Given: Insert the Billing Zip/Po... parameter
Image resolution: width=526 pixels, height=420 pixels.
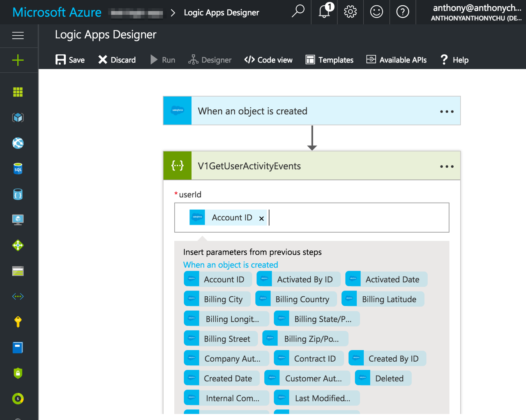Looking at the screenshot, I should (x=305, y=338).
